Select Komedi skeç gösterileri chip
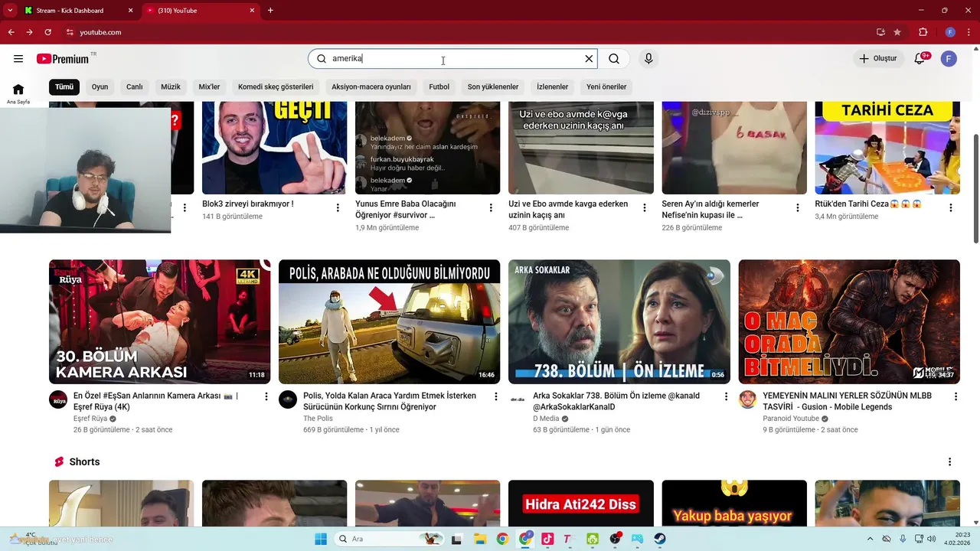The image size is (980, 551). [276, 87]
